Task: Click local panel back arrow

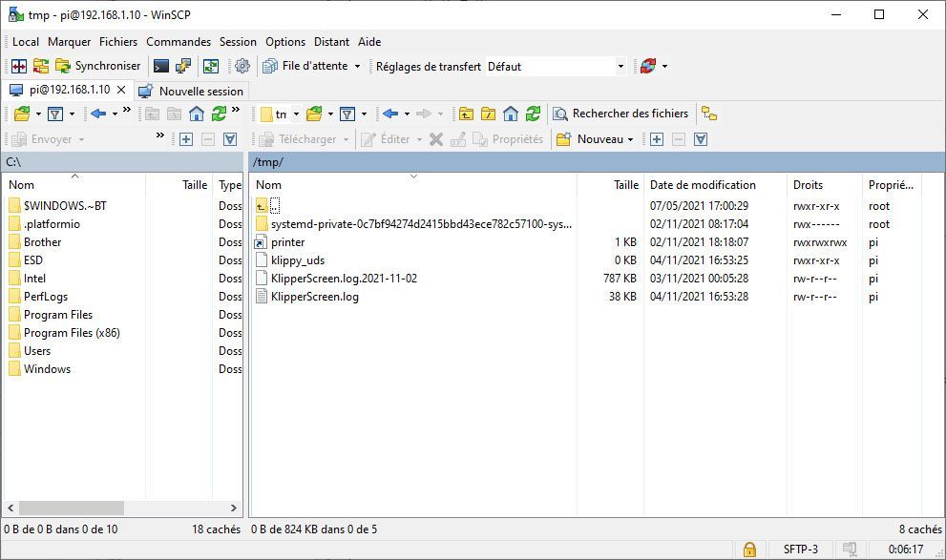Action: pos(97,114)
